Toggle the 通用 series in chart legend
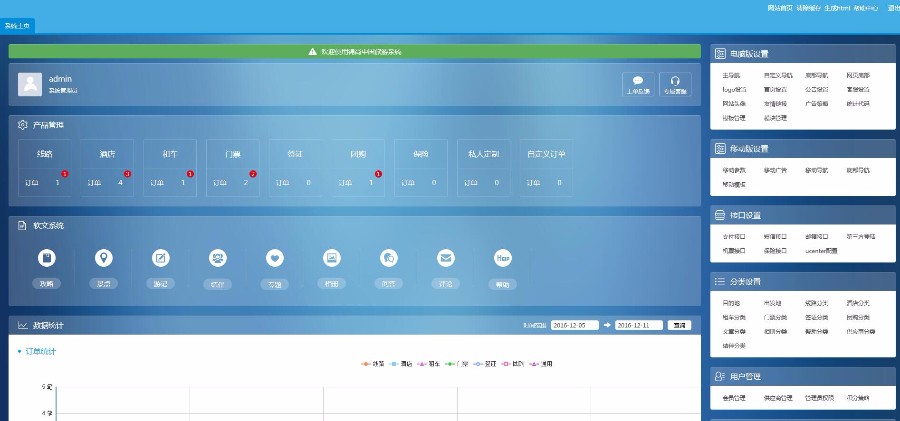Image resolution: width=900 pixels, height=421 pixels. 541,364
